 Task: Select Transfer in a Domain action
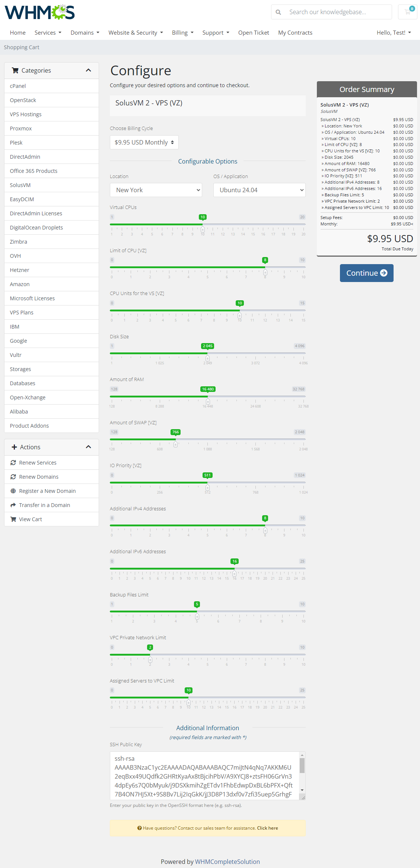44,505
